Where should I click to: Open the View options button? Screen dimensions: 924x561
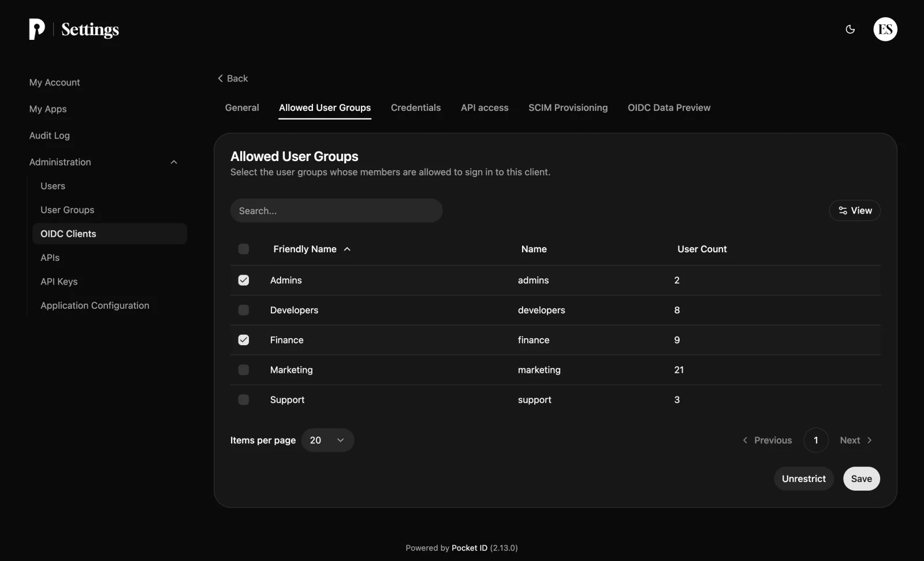coord(855,211)
